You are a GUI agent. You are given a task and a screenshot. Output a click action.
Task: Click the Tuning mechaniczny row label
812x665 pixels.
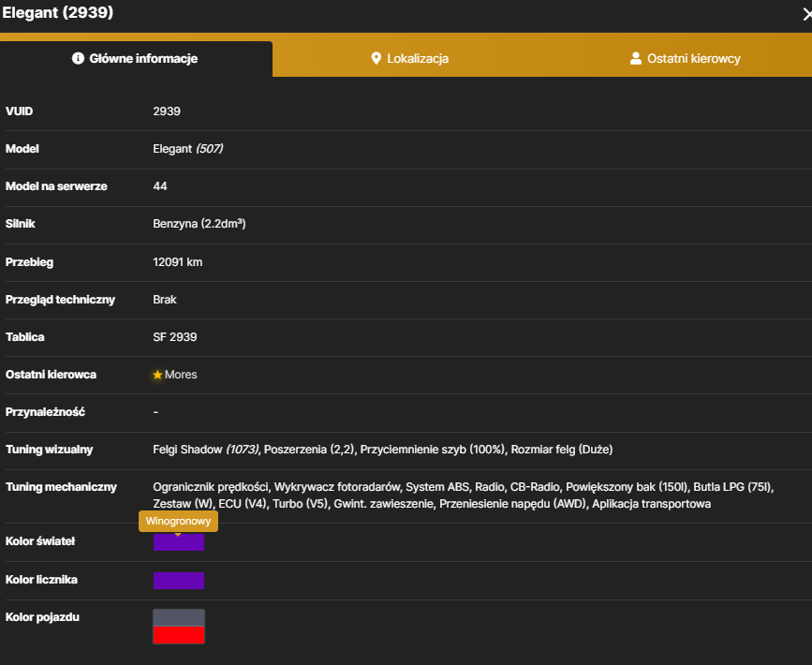61,487
